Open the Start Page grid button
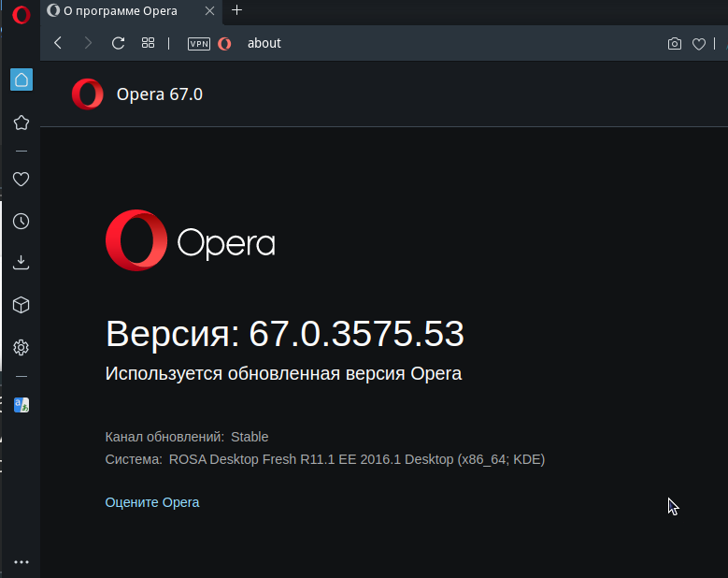Screen dimensions: 728x578 coord(148,43)
